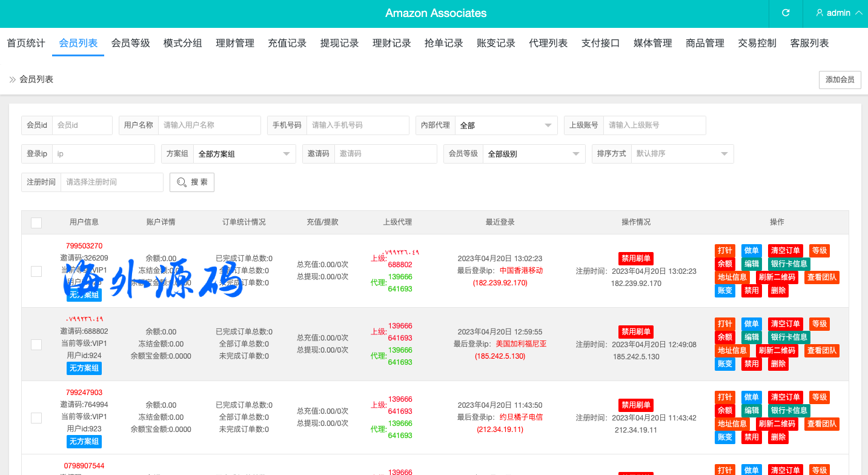Click the 添加会员 button
This screenshot has width=868, height=475.
[840, 79]
